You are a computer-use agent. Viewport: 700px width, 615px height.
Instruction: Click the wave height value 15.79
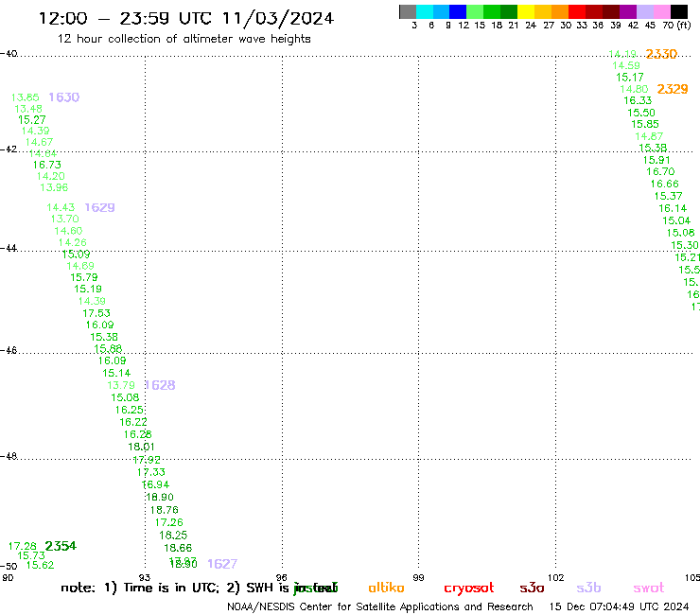coord(84,278)
